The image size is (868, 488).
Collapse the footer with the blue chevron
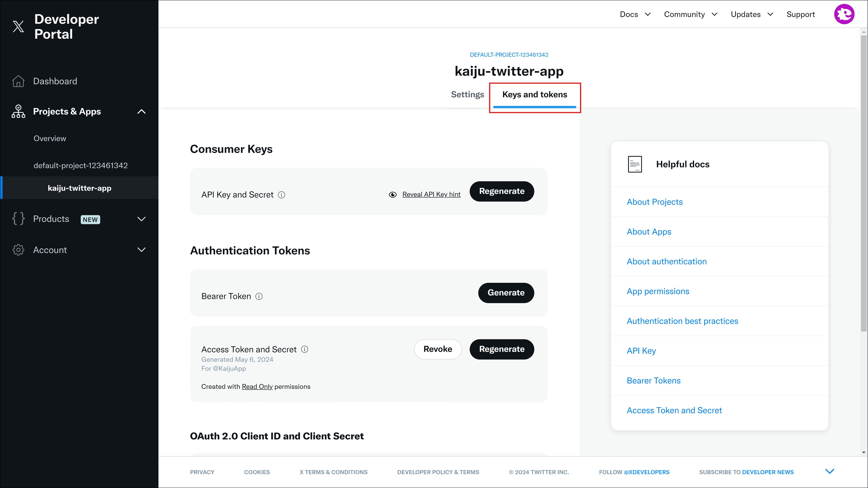point(830,471)
